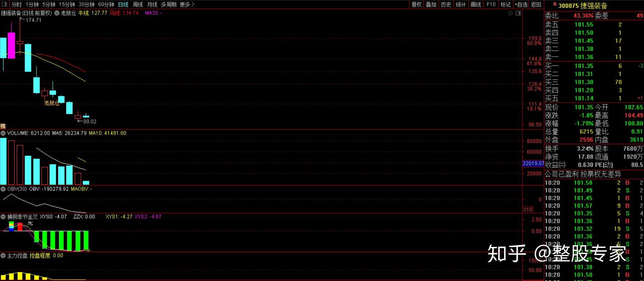Switch to the 30分钟 period tab
This screenshot has width=644, height=281.
[87, 4]
